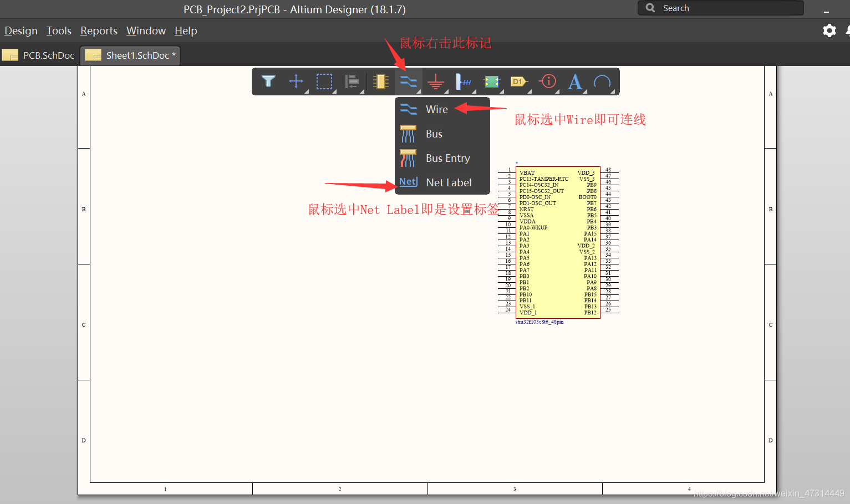Click the PA0-WKUP pin label

(x=533, y=228)
